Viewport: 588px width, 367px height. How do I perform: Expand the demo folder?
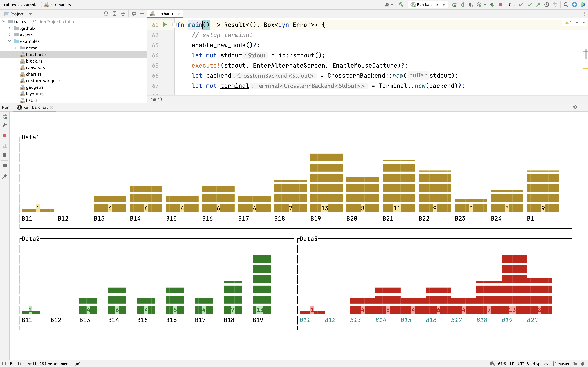[16, 48]
